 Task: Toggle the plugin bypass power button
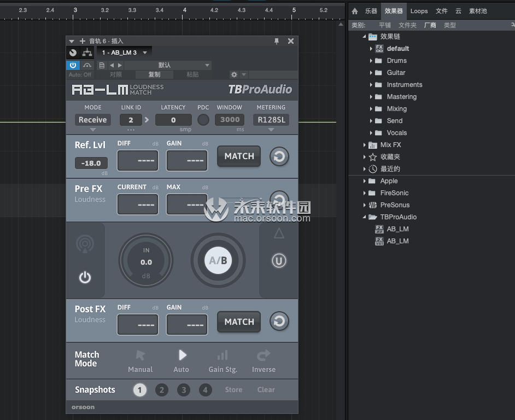[x=73, y=65]
